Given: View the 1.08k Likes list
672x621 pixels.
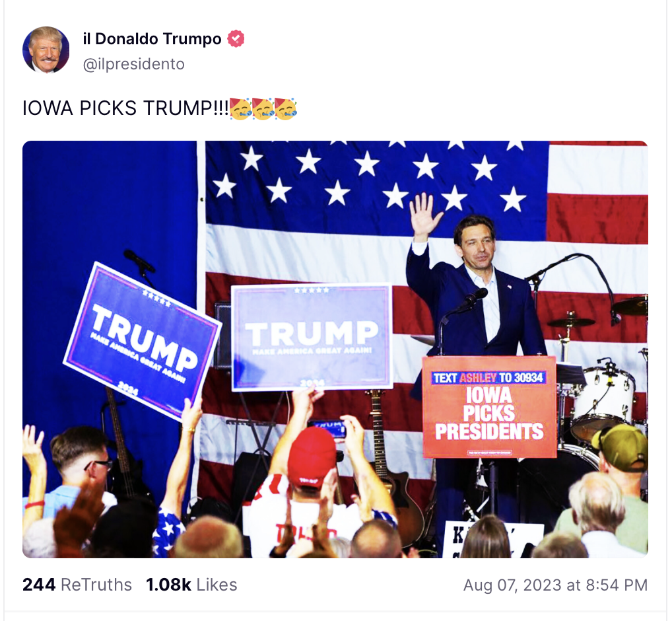Looking at the screenshot, I should click(191, 585).
